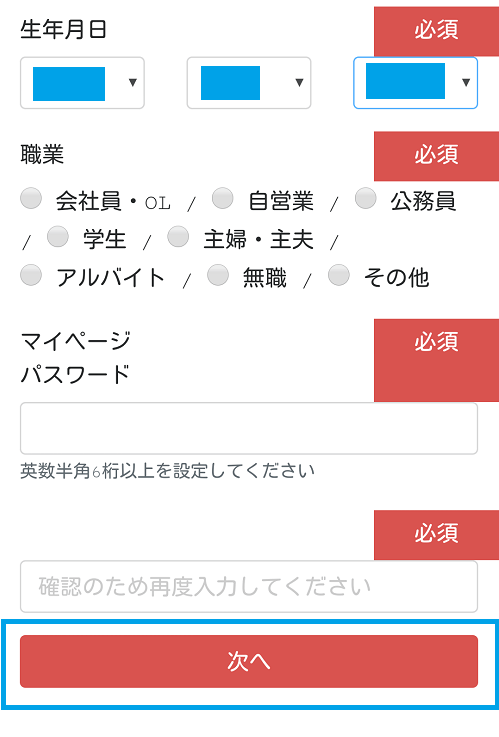Select the 会社員・OL radio button

pos(31,198)
